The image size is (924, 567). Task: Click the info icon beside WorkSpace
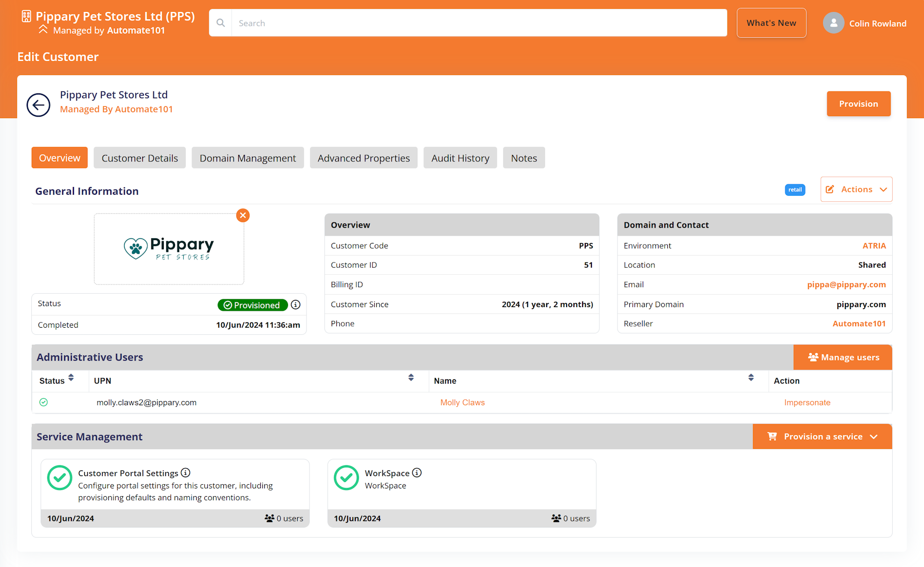pos(417,472)
